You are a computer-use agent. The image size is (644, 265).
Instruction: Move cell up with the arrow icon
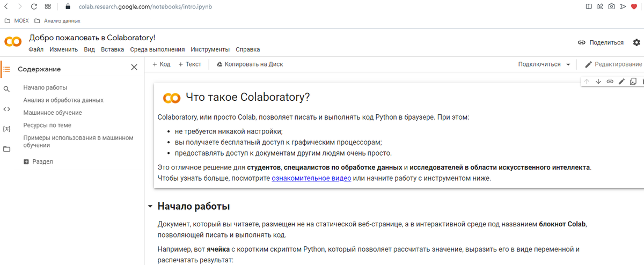(587, 82)
